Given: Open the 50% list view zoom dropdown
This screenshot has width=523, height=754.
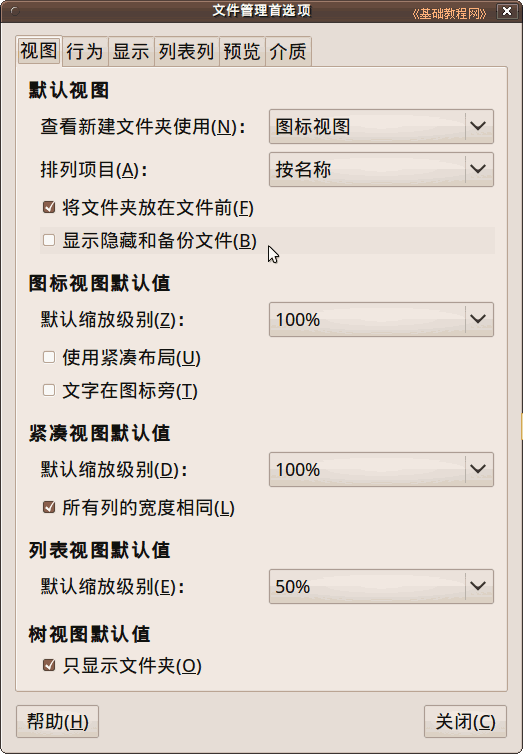Looking at the screenshot, I should click(381, 586).
